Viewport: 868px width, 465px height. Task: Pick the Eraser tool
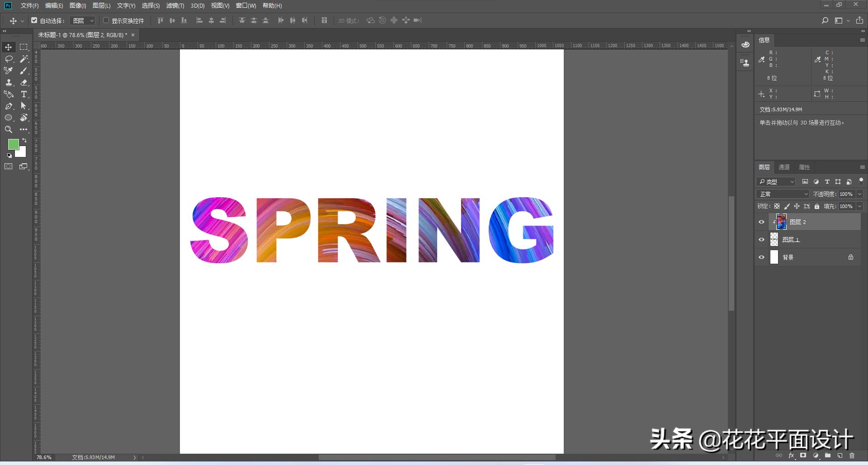[24, 82]
